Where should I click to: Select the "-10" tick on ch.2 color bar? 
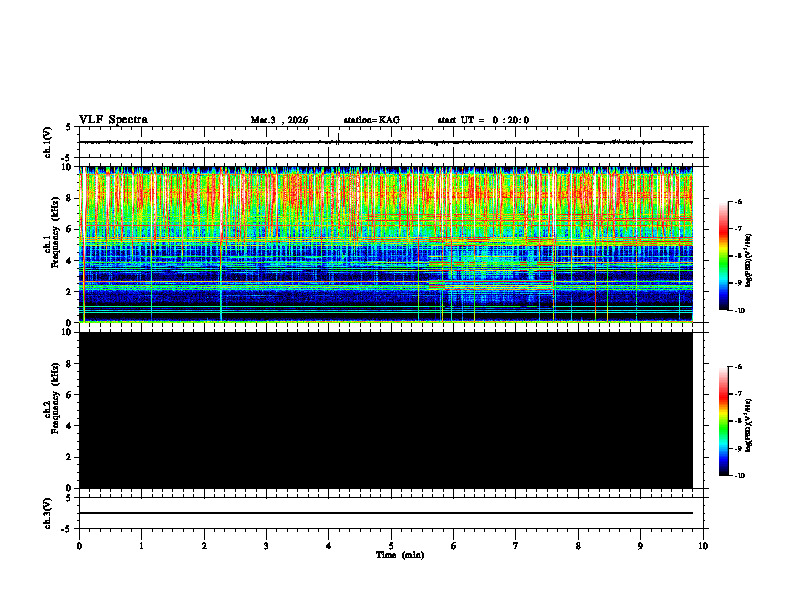pos(740,476)
